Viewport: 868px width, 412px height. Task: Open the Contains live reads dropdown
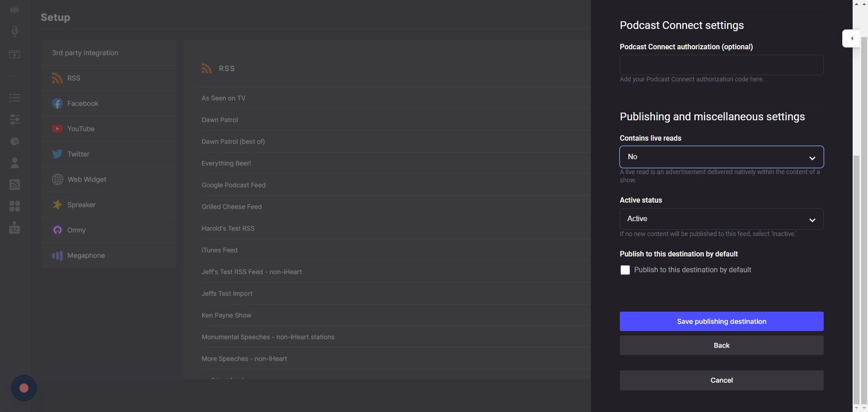click(721, 157)
